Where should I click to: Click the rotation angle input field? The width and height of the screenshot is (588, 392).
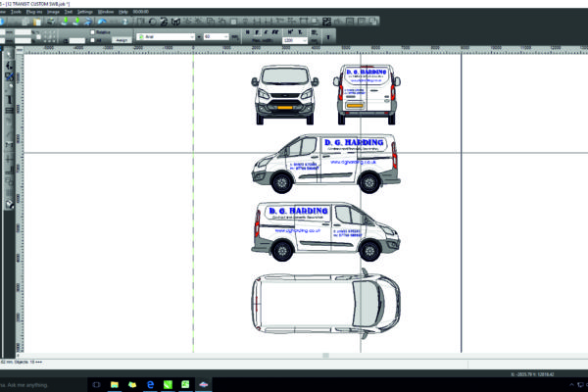pyautogui.click(x=77, y=40)
